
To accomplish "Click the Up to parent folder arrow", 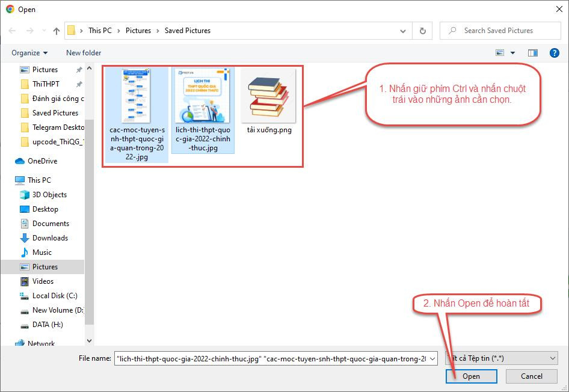I will click(57, 31).
